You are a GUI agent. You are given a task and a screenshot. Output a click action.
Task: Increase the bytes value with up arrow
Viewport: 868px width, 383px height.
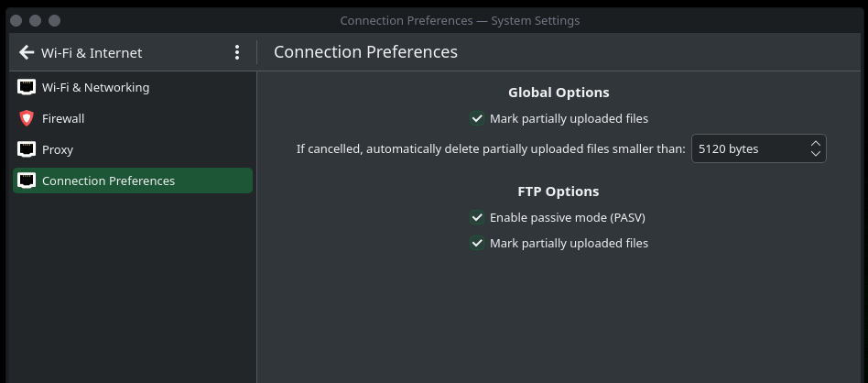815,143
